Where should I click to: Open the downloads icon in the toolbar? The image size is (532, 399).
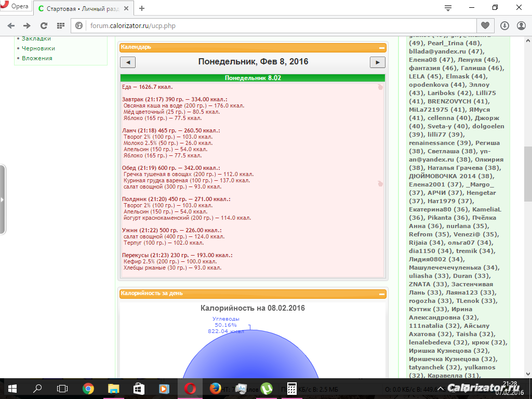[x=504, y=26]
